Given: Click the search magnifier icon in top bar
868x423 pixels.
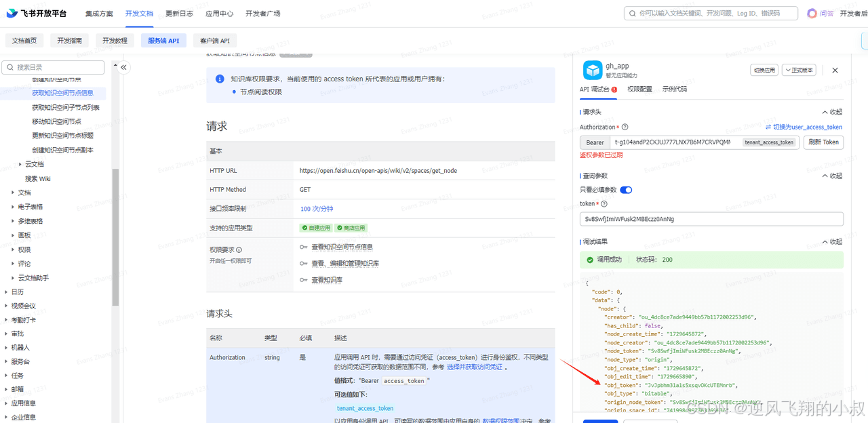Looking at the screenshot, I should point(633,14).
